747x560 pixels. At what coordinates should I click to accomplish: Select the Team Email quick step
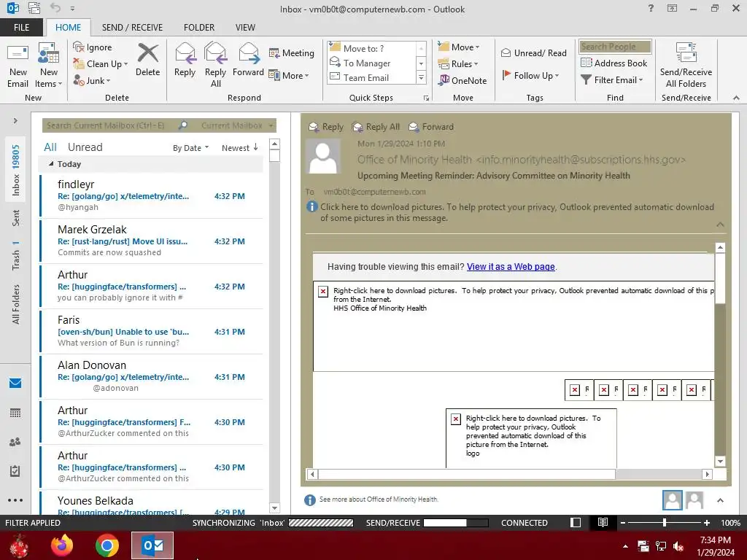pyautogui.click(x=373, y=77)
